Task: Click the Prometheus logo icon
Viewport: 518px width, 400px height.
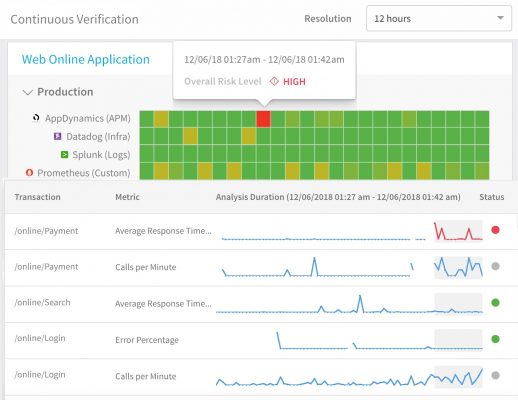Action: 29,172
